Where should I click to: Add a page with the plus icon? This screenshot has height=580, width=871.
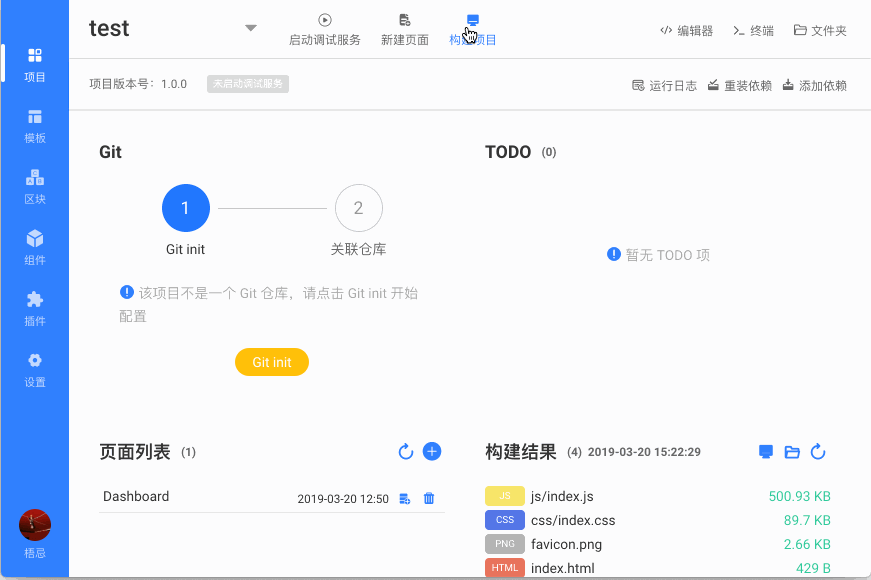point(432,452)
